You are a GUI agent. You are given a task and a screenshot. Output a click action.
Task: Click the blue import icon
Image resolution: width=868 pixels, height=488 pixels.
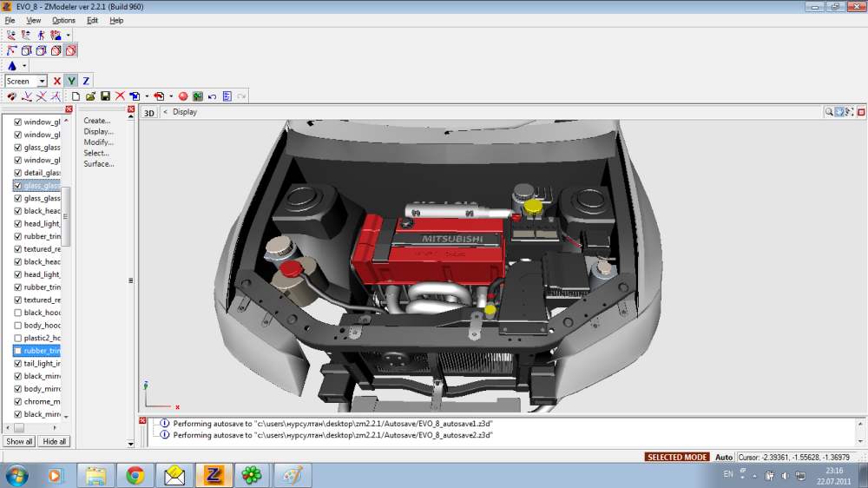pyautogui.click(x=135, y=96)
